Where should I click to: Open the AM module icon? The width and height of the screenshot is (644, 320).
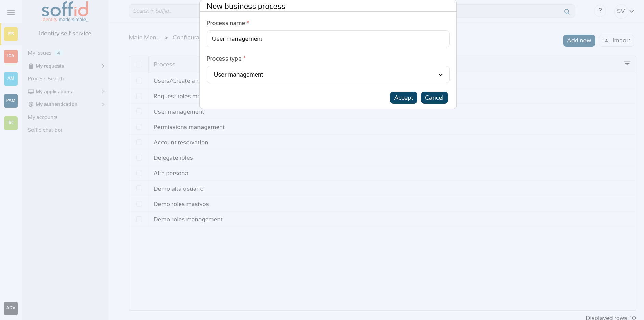tap(11, 78)
